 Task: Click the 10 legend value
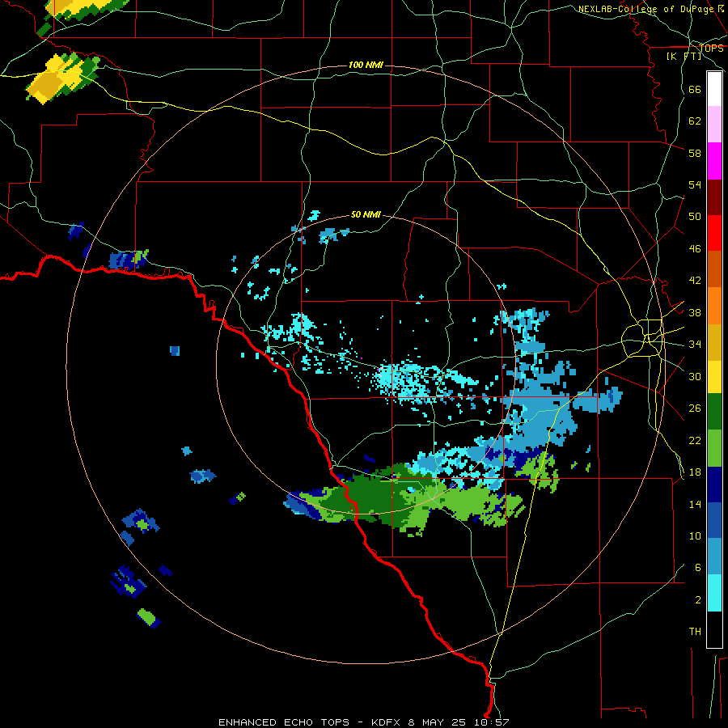click(695, 535)
